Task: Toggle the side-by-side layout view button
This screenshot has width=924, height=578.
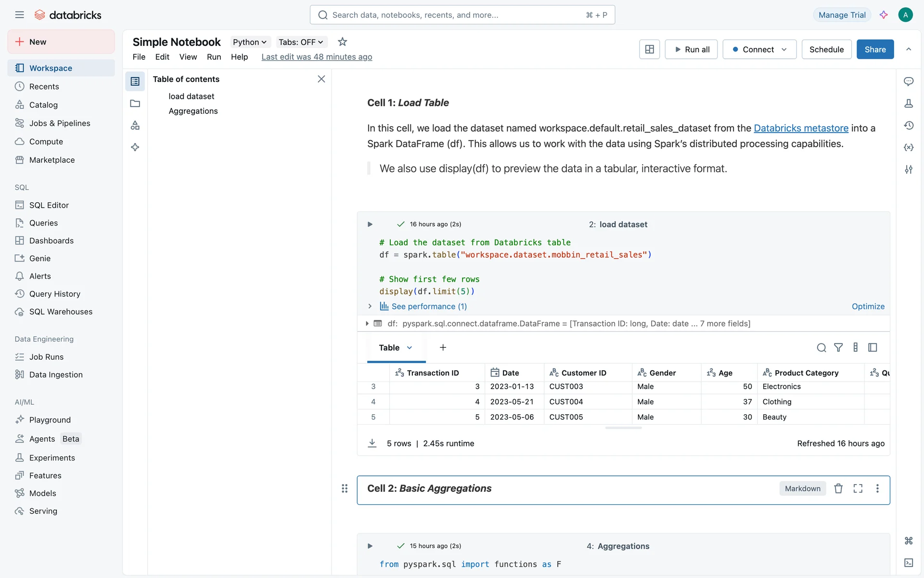Action: [649, 49]
